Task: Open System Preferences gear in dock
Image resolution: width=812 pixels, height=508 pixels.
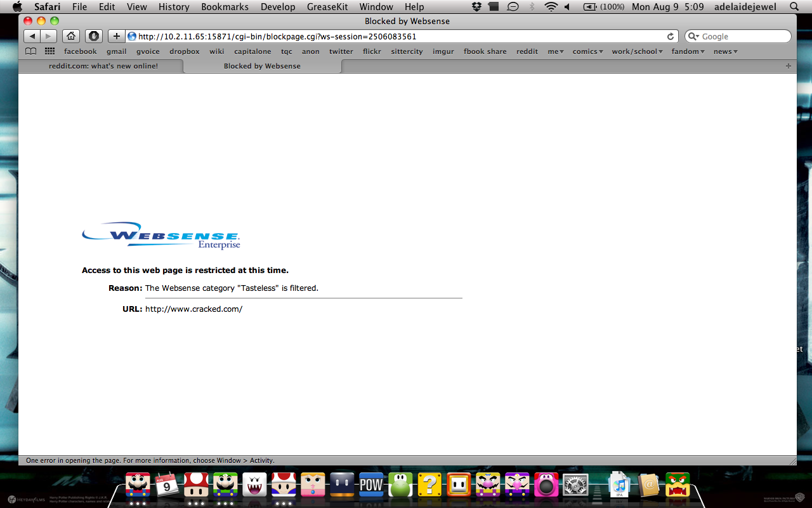Action: coord(575,485)
